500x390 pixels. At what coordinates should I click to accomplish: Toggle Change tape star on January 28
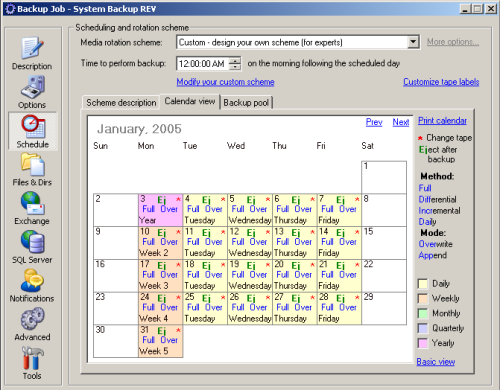pyautogui.click(x=357, y=298)
